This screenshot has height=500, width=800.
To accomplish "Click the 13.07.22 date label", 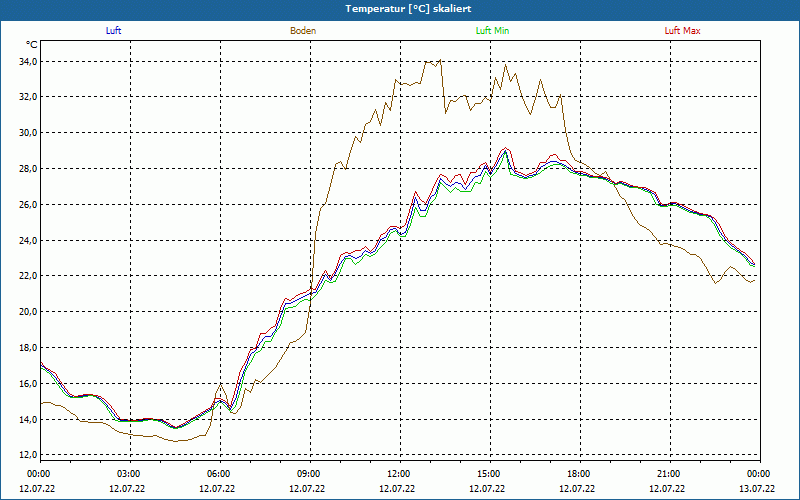I will [x=757, y=488].
